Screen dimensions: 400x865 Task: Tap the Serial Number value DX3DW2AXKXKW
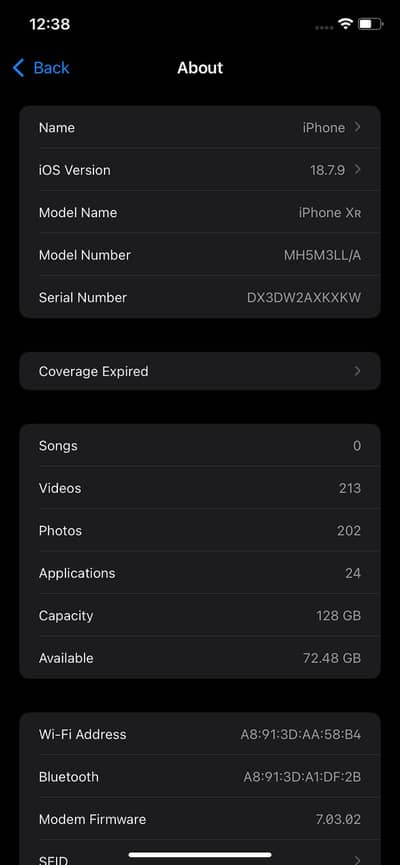(304, 298)
